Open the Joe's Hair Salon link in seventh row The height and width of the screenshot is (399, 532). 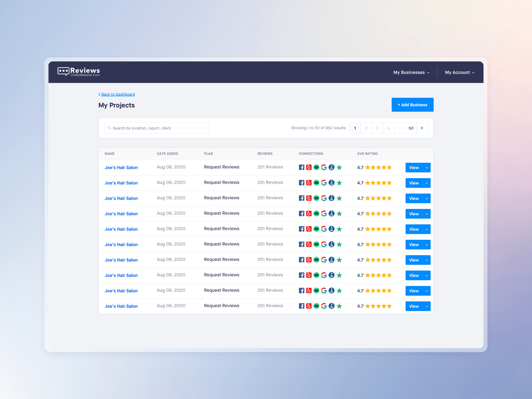(121, 260)
